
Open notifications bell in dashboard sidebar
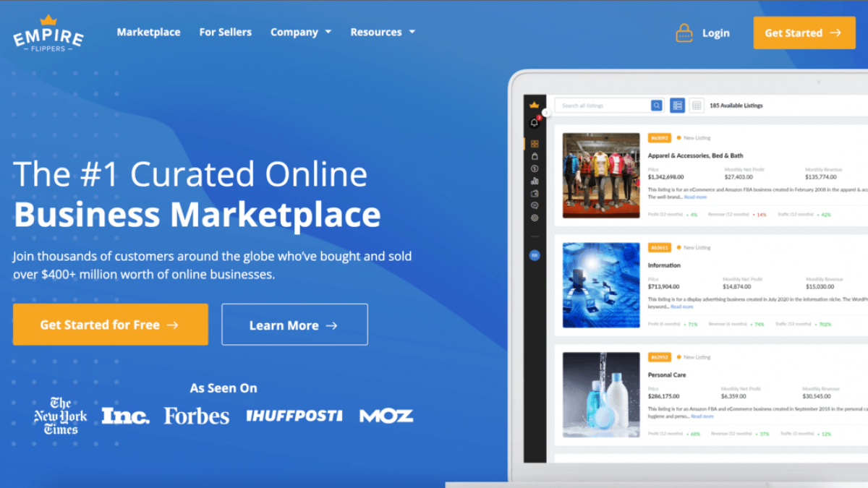coord(535,123)
